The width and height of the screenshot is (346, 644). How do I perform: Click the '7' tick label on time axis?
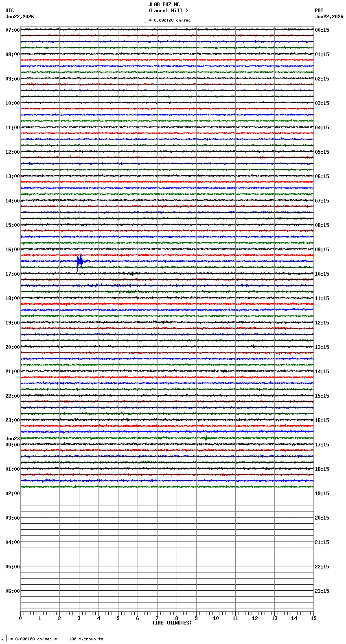(x=157, y=618)
